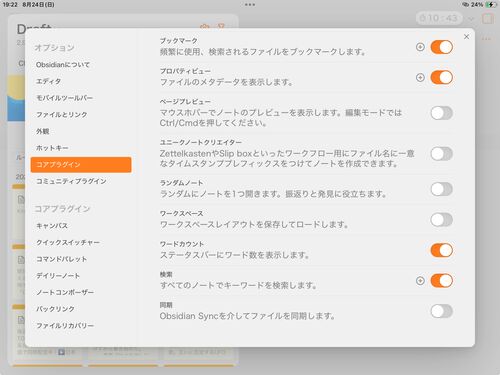Viewport: 500px width, 375px height.
Task: Open エディタ settings tab
Action: point(81,81)
